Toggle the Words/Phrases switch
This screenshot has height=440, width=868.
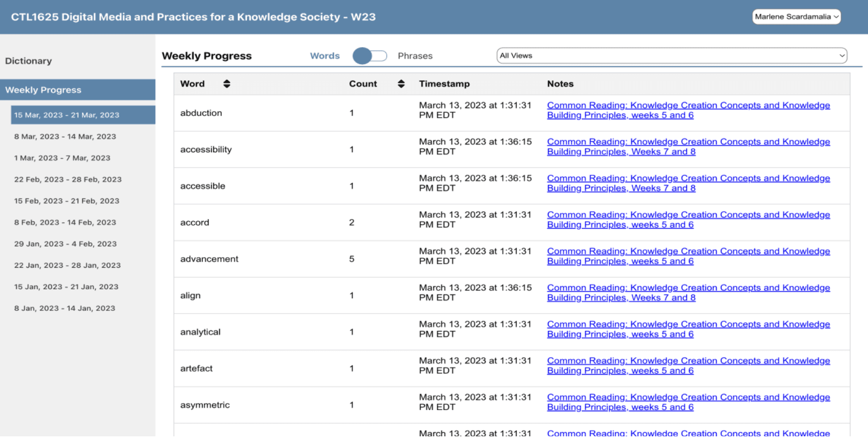point(369,56)
